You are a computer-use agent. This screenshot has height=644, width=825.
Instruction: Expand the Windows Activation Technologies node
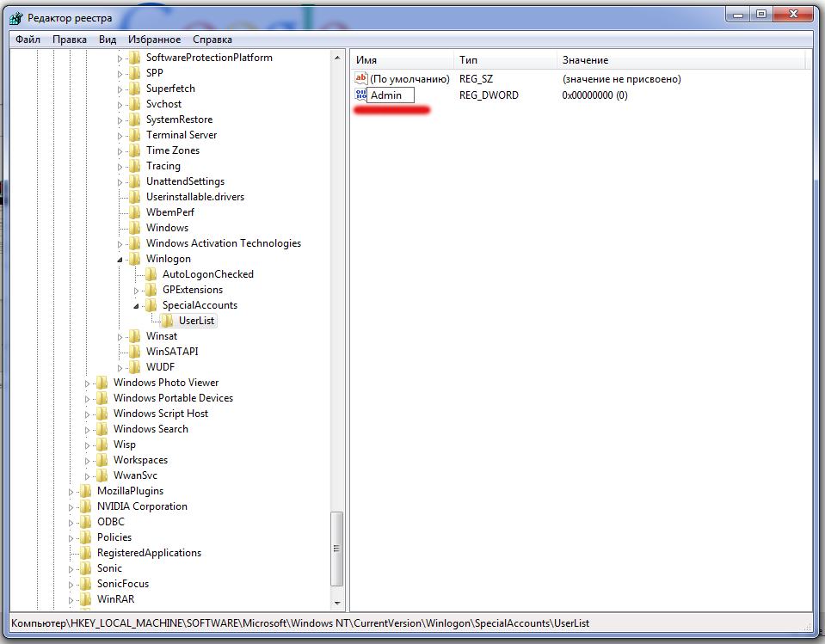click(120, 244)
